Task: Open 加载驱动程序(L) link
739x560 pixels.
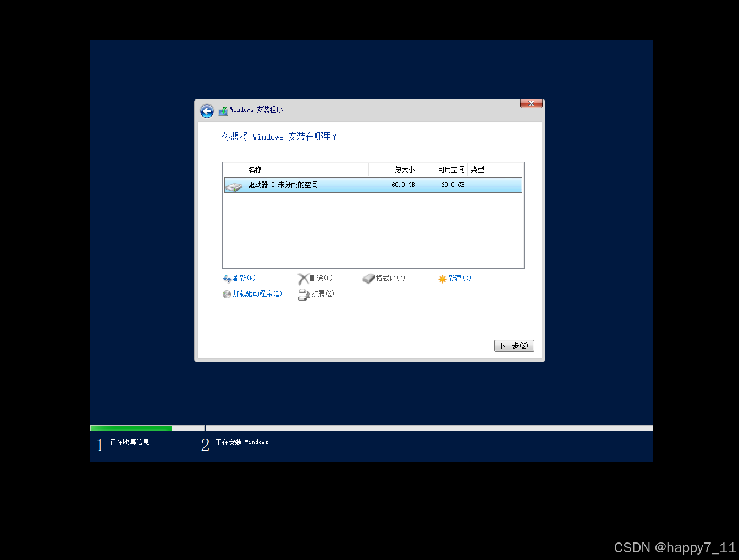Action: click(257, 294)
